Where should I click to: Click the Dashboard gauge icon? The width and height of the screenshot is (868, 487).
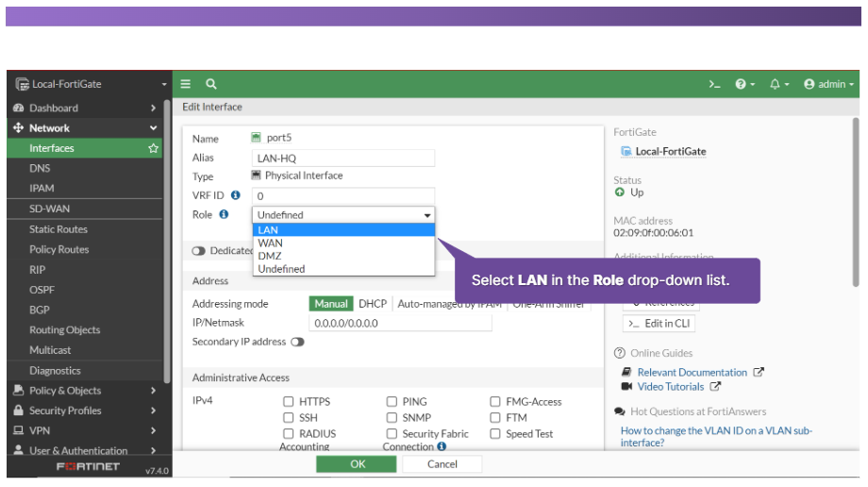[x=18, y=108]
